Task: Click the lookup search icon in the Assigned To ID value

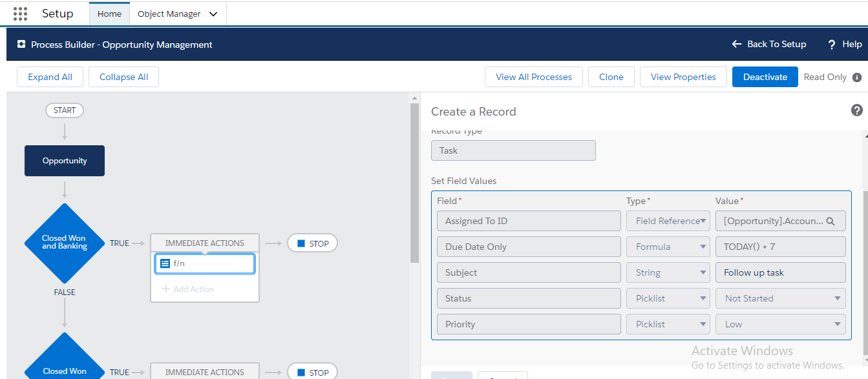Action: click(831, 221)
